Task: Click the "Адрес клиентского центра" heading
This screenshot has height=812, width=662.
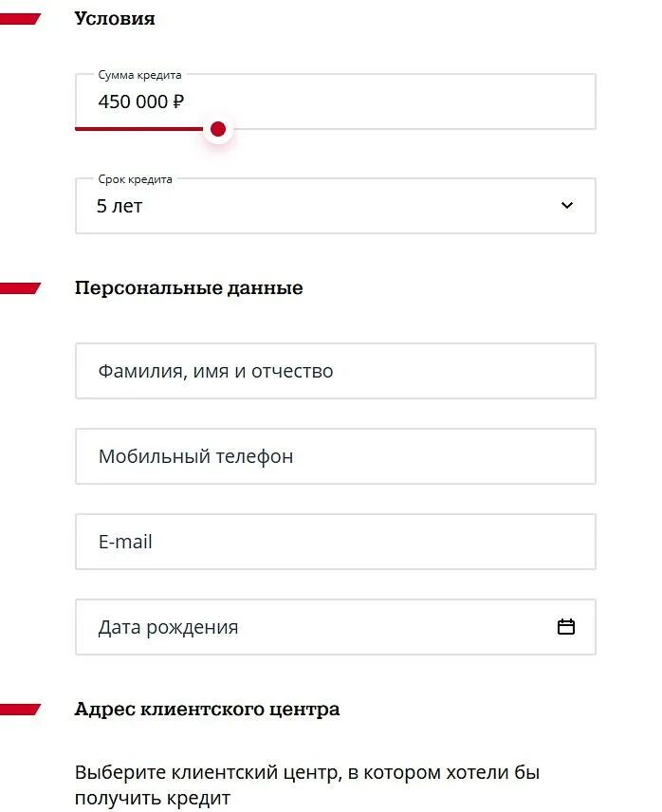Action: point(207,710)
